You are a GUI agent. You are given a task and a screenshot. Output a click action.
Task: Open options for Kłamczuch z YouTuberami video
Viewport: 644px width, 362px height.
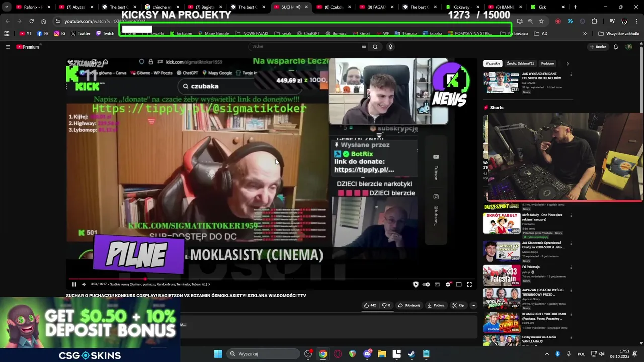[x=571, y=314]
